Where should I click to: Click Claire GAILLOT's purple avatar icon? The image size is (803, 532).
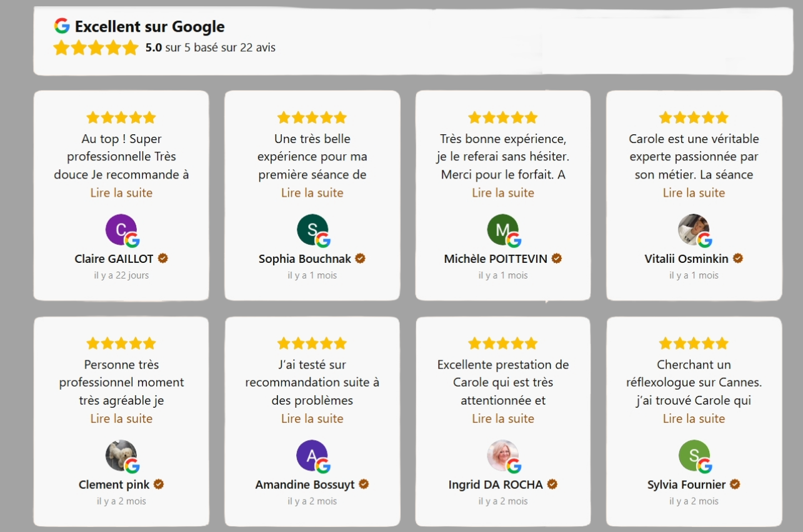pos(121,229)
